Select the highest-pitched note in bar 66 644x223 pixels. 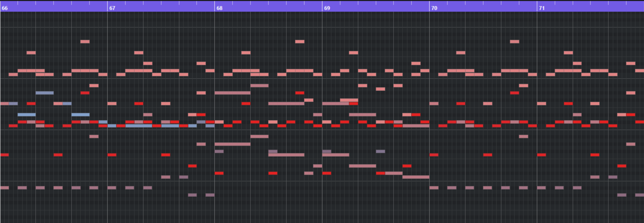point(85,42)
